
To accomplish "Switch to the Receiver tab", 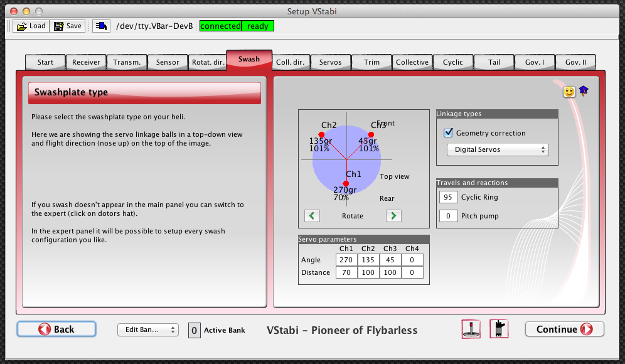I will pos(86,62).
